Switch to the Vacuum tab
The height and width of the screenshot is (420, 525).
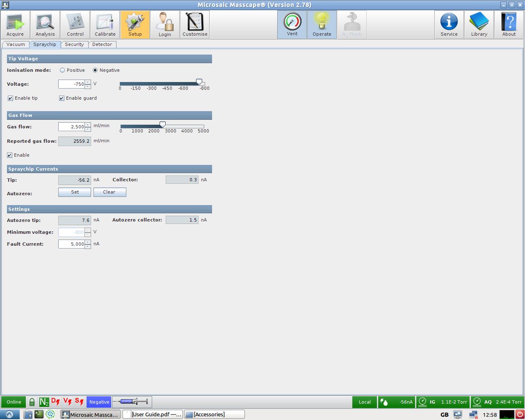click(x=16, y=44)
